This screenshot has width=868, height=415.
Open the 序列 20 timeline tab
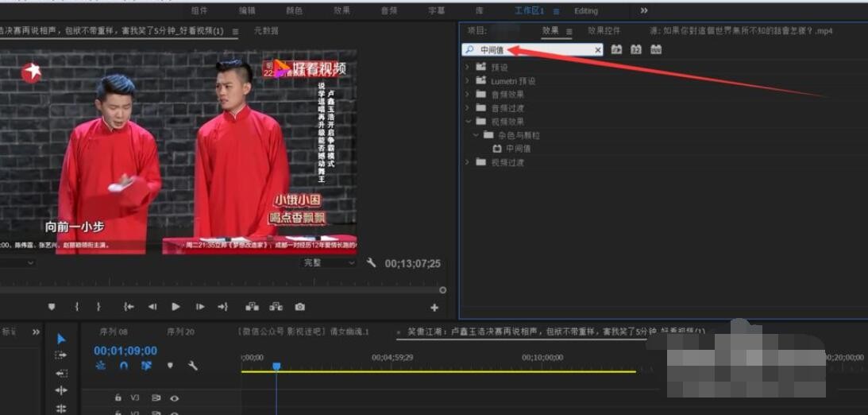pos(181,332)
